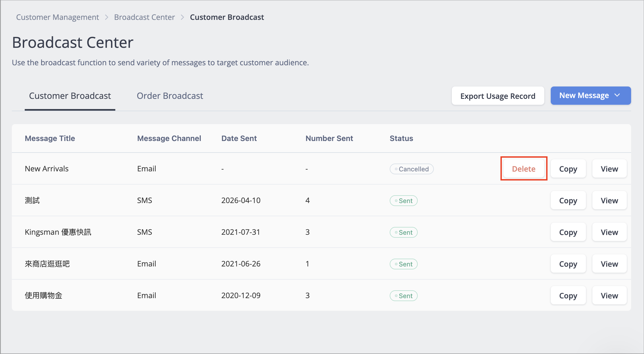Click the Date Sent column header
This screenshot has width=644, height=354.
click(239, 138)
